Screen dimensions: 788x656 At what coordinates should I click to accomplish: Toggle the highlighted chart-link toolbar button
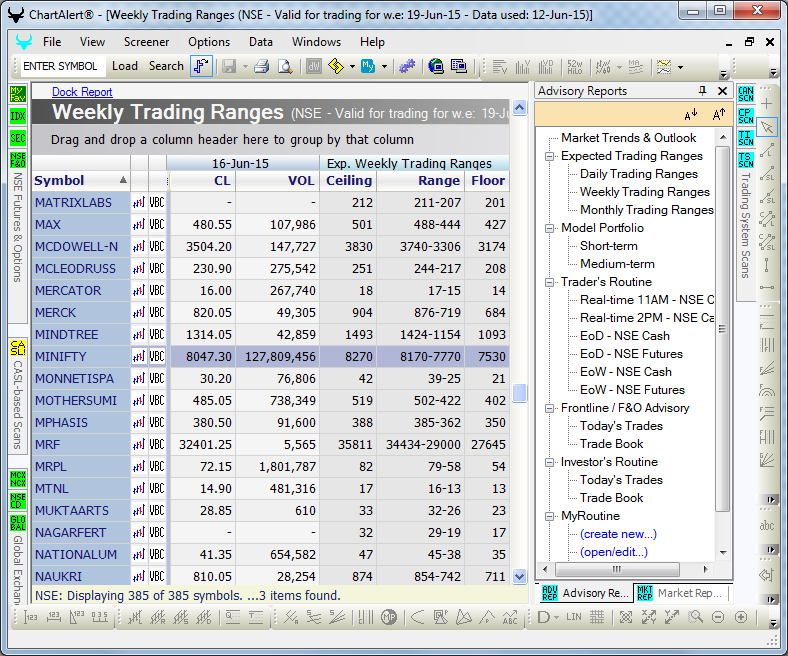click(201, 66)
